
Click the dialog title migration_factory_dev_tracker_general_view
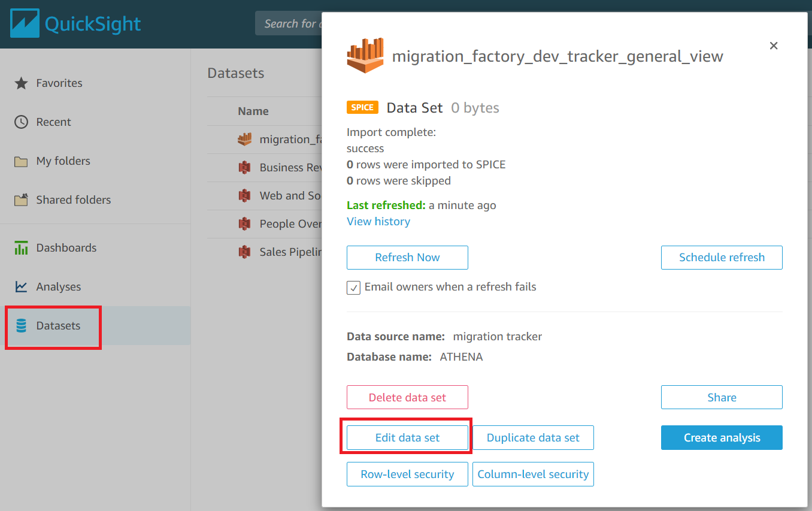[558, 57]
